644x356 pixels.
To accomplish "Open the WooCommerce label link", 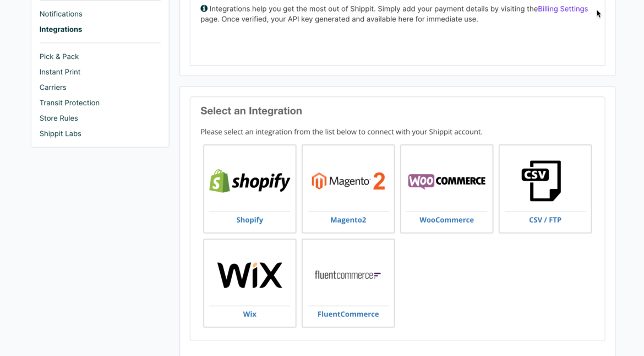I will (x=446, y=220).
